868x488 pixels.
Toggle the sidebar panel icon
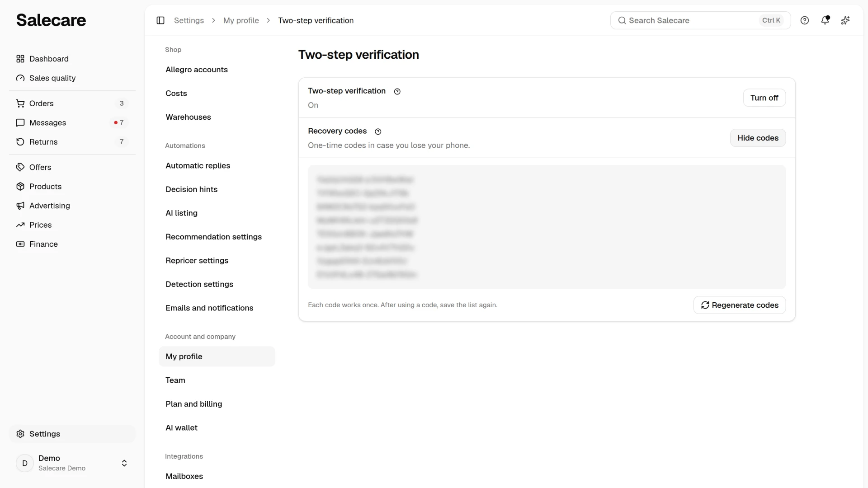point(160,20)
